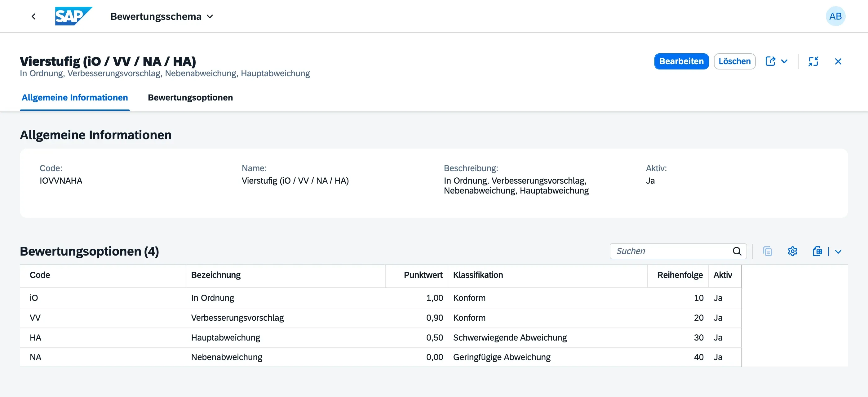Screen dimensions: 868x397
Task: Open table settings gear icon
Action: [793, 252]
